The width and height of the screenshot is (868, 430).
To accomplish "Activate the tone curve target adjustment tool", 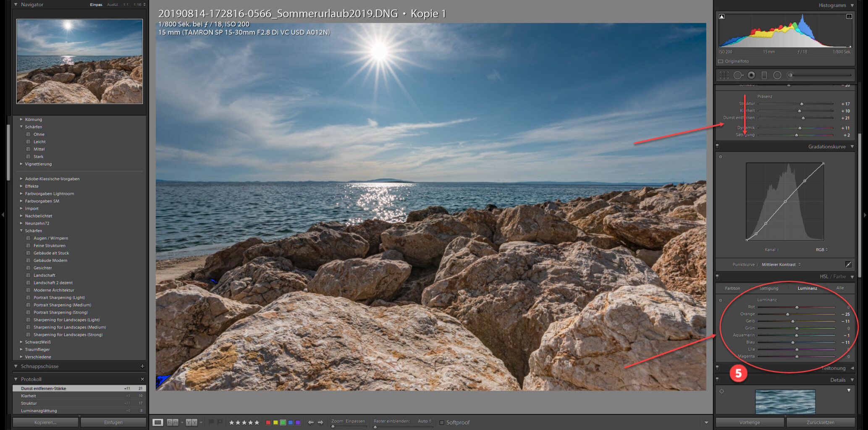I will pyautogui.click(x=721, y=157).
